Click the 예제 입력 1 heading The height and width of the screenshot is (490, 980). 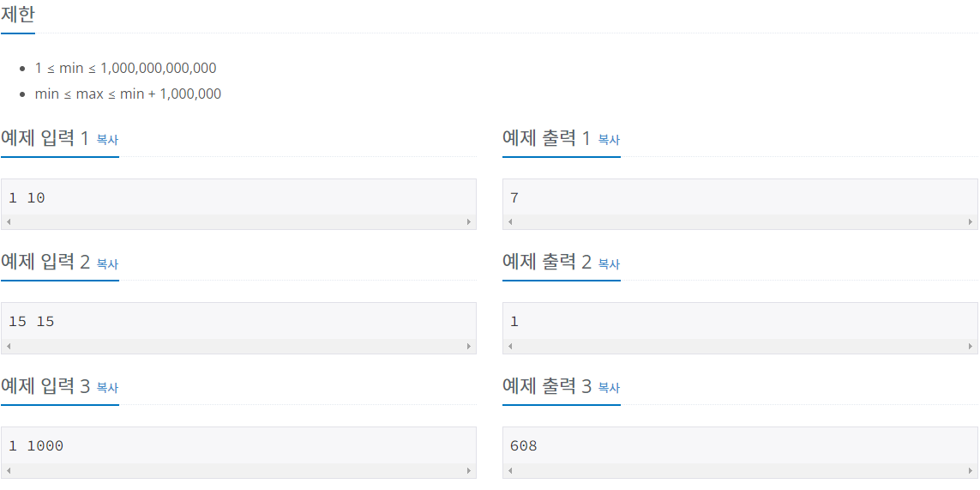[x=45, y=138]
